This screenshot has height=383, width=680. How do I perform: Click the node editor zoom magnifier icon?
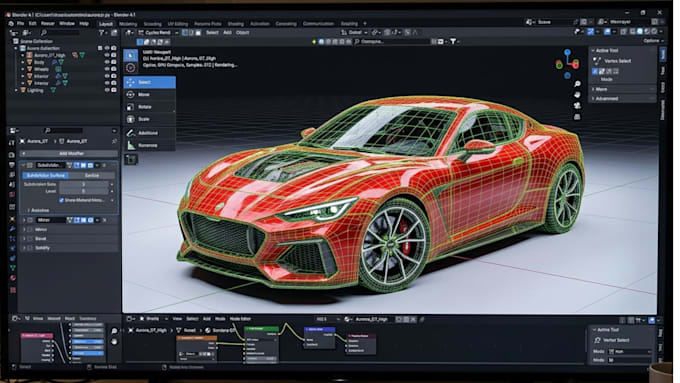(114, 331)
